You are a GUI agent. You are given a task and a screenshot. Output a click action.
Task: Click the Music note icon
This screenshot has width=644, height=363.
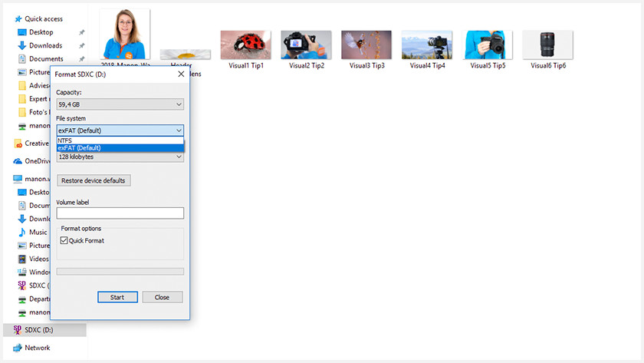point(22,233)
